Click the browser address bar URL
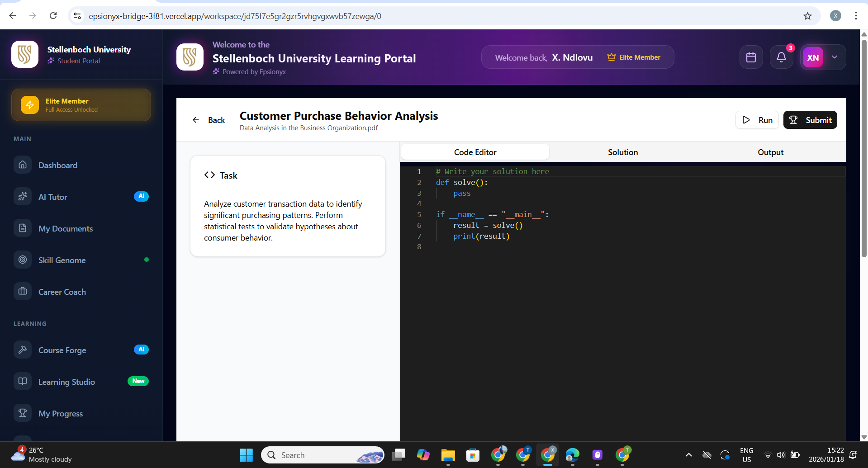This screenshot has width=868, height=468. [235, 16]
